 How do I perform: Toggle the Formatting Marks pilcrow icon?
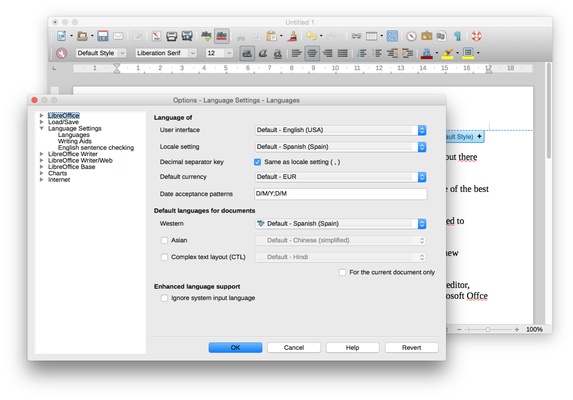pos(458,36)
